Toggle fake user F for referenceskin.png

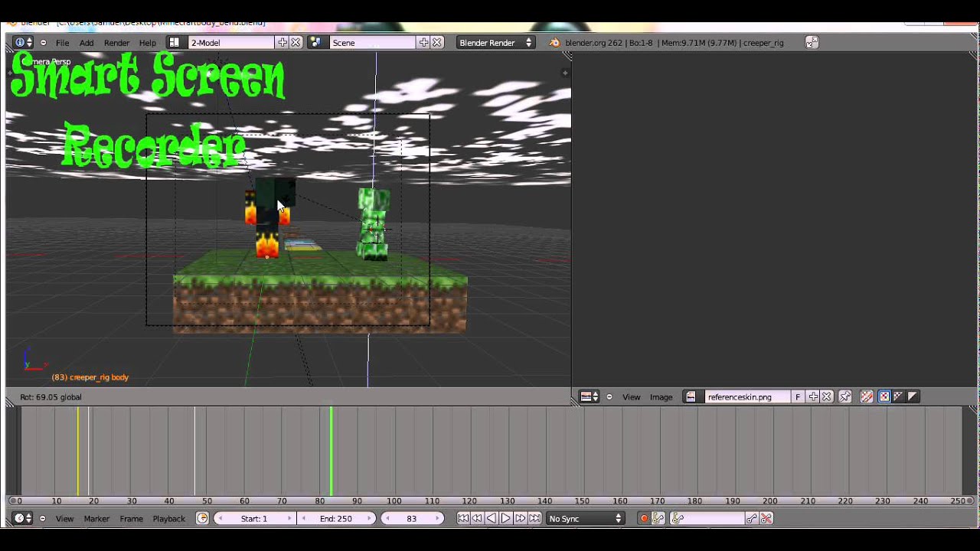tap(798, 396)
